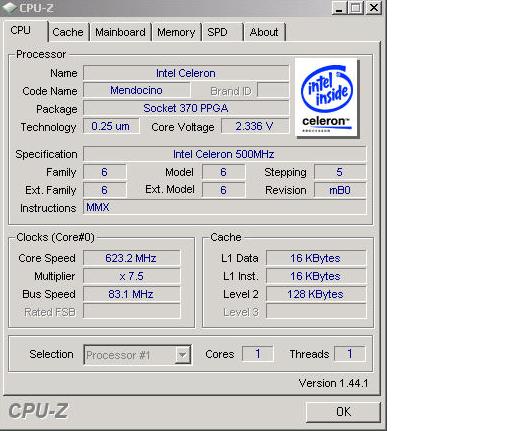Screen dimensions: 512x431
Task: Click the Stepping value 5
Action: pos(340,172)
